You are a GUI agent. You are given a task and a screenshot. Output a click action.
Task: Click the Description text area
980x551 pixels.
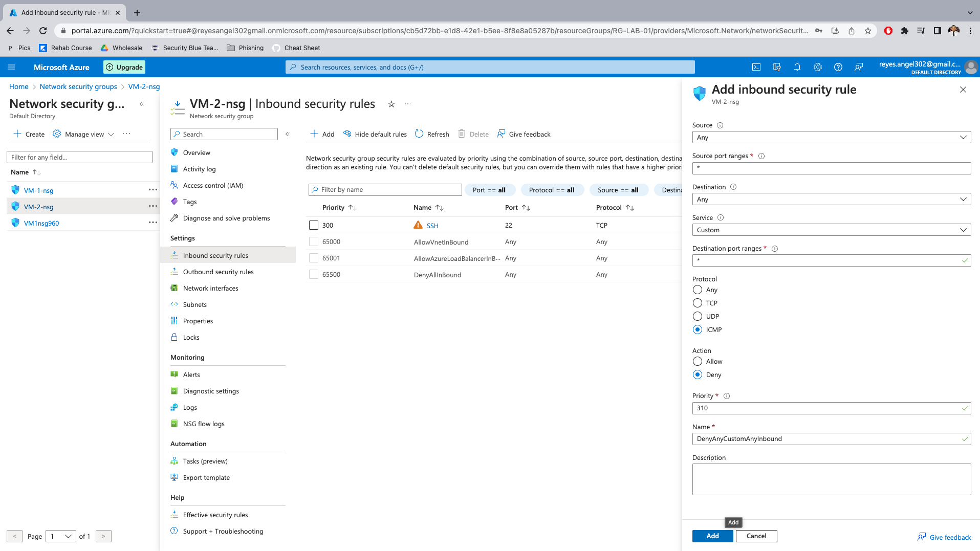click(x=831, y=479)
